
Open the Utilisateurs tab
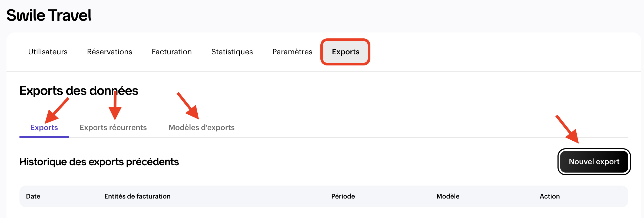coord(48,52)
